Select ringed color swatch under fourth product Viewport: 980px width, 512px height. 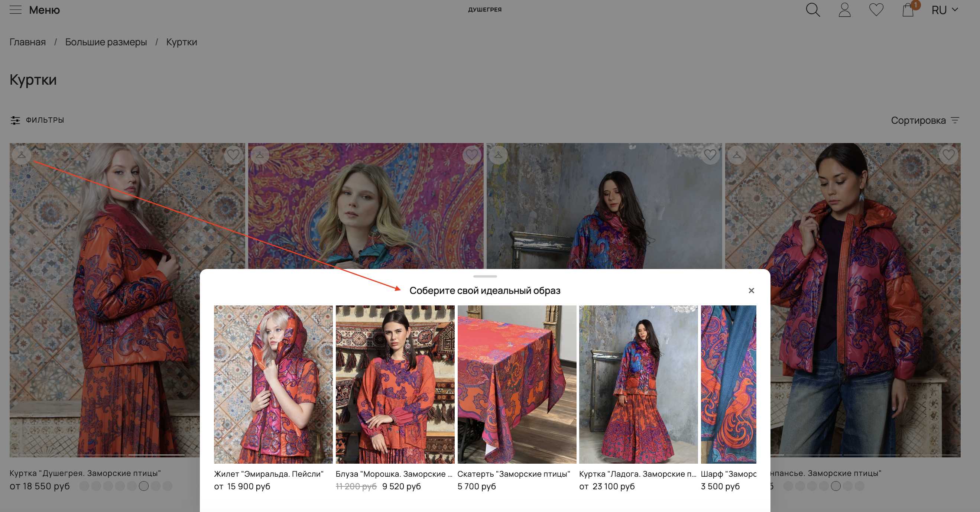836,486
